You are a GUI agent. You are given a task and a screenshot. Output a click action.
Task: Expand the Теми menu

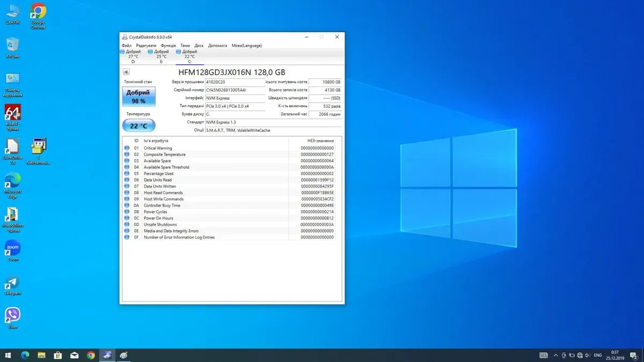tap(185, 46)
